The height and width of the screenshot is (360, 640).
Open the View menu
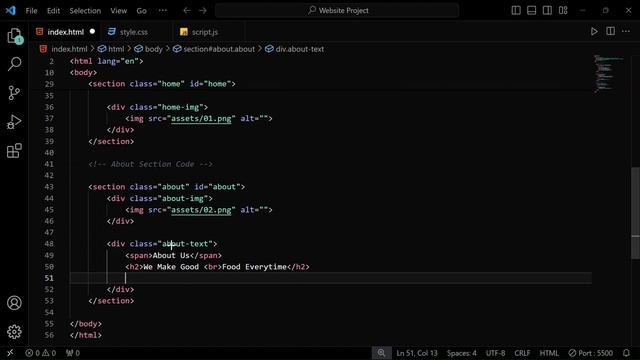[119, 11]
